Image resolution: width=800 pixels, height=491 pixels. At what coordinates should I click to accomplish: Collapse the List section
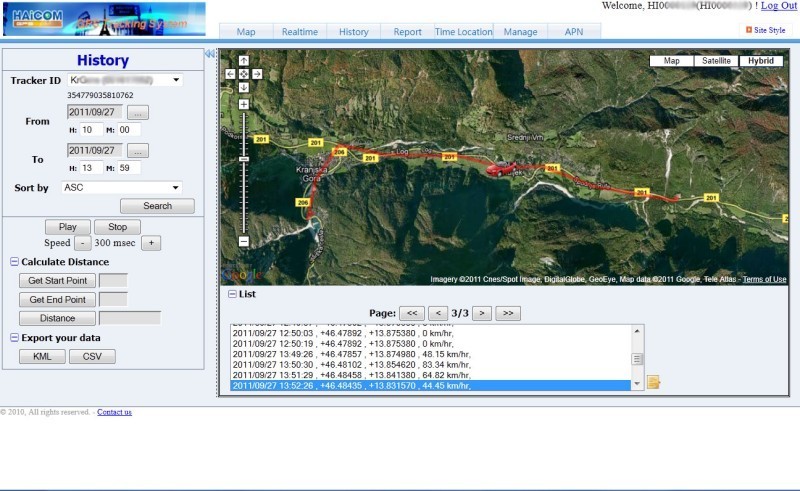(x=232, y=294)
